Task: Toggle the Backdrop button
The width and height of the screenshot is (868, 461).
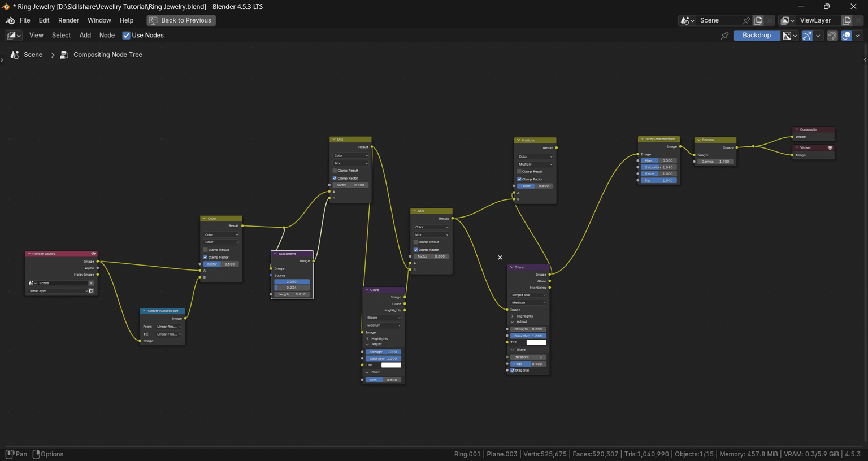Action: point(757,36)
